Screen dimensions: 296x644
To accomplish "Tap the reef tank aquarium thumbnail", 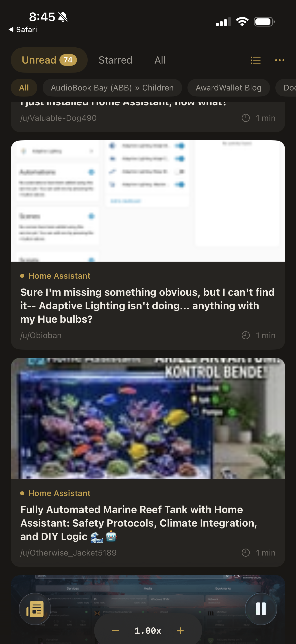I will pos(148,418).
